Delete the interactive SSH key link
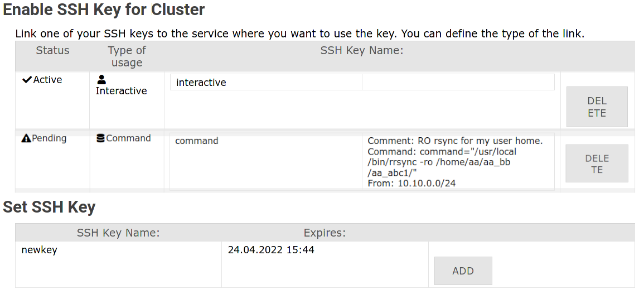644x294 pixels. [x=597, y=107]
